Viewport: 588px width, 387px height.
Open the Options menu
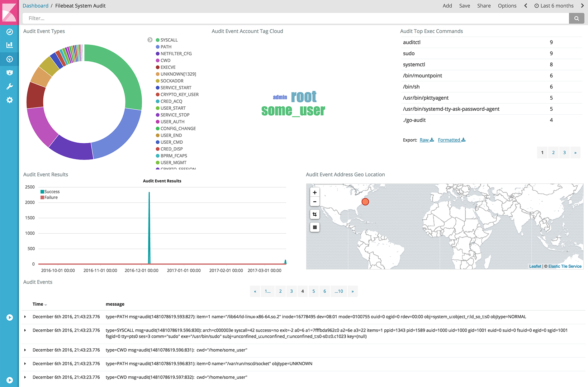(507, 6)
